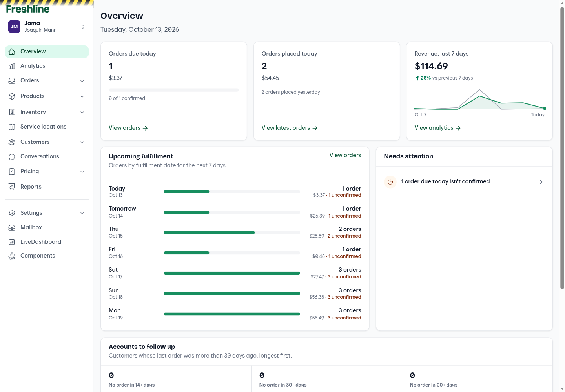Click the Inventory building icon
This screenshot has width=565, height=392.
pos(12,113)
